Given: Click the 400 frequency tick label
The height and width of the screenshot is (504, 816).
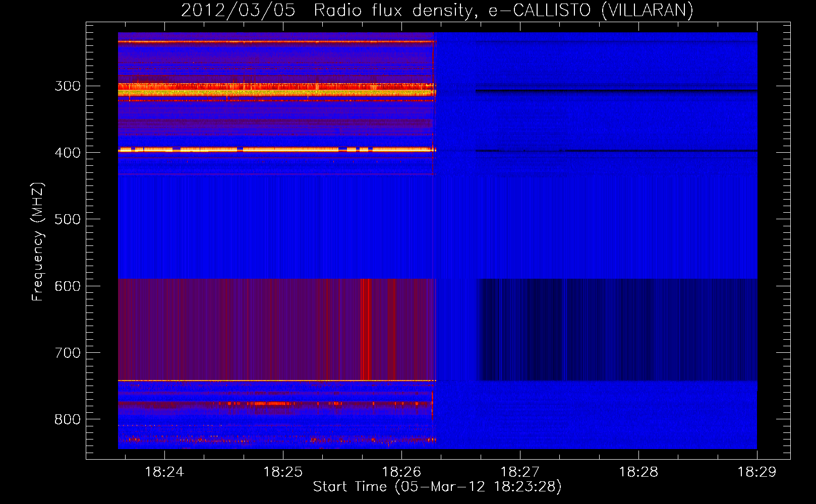Looking at the screenshot, I should tap(68, 153).
